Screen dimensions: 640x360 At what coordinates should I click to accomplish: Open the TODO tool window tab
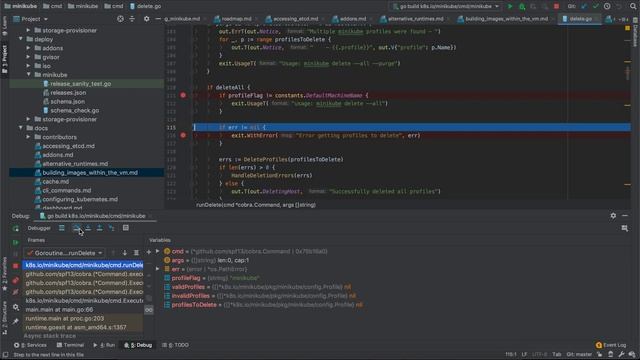point(175,345)
